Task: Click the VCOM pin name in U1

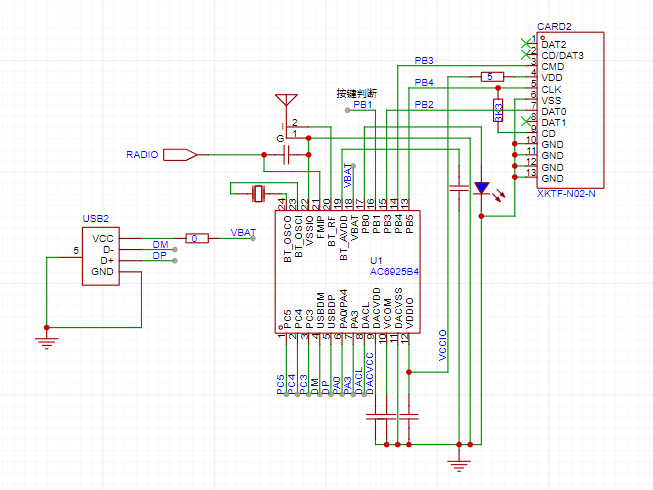Action: point(387,314)
